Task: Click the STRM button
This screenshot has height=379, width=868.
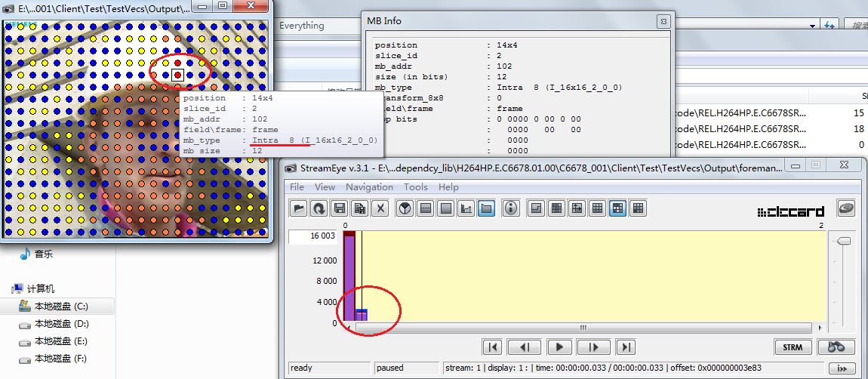Action: tap(793, 347)
